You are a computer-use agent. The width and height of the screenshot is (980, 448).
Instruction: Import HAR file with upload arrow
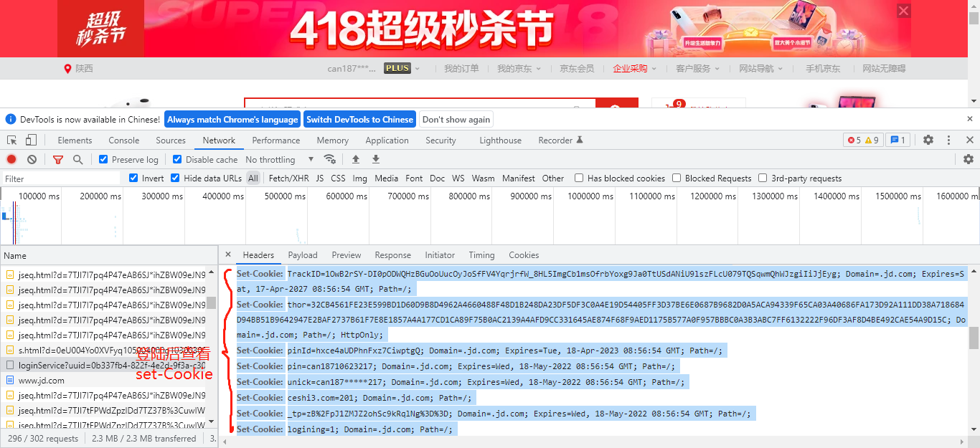355,159
